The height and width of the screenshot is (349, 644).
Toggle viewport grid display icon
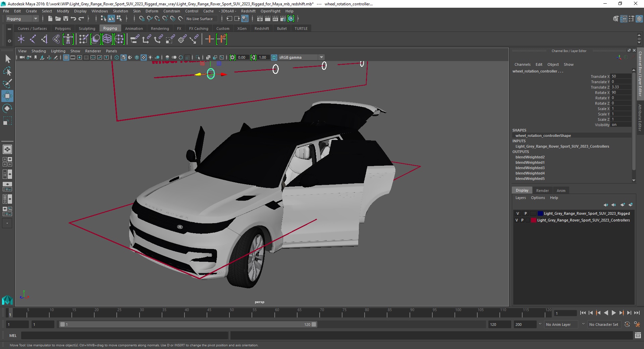tap(66, 57)
